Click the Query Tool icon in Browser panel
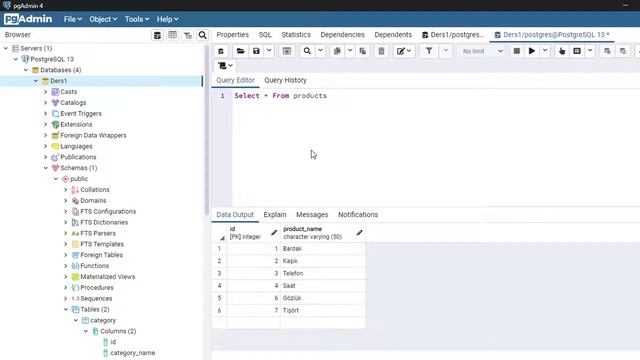Image resolution: width=640 pixels, height=360 pixels. pos(157,35)
